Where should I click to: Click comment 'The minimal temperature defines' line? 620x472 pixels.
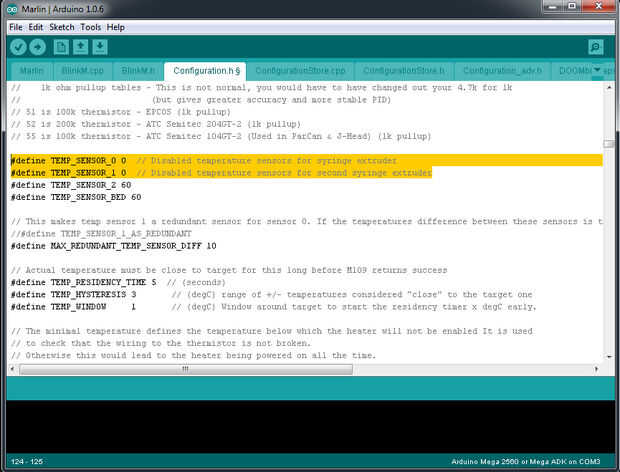272,331
